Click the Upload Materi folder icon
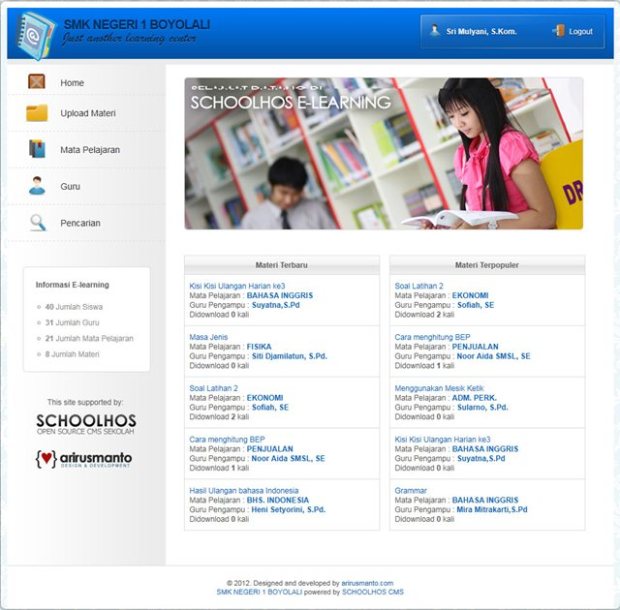The width and height of the screenshot is (620, 610). coord(37,113)
